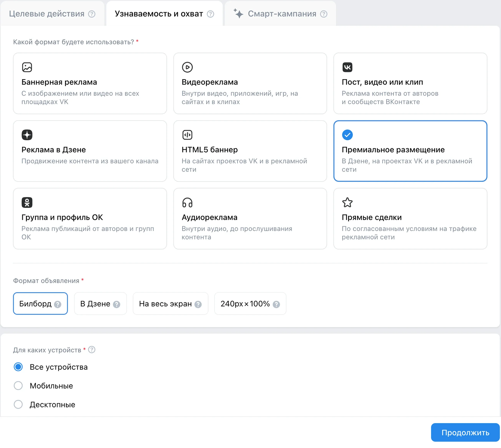Image resolution: width=501 pixels, height=448 pixels.
Task: Click the blue checkmark on Премиальное размещение
Action: click(347, 135)
